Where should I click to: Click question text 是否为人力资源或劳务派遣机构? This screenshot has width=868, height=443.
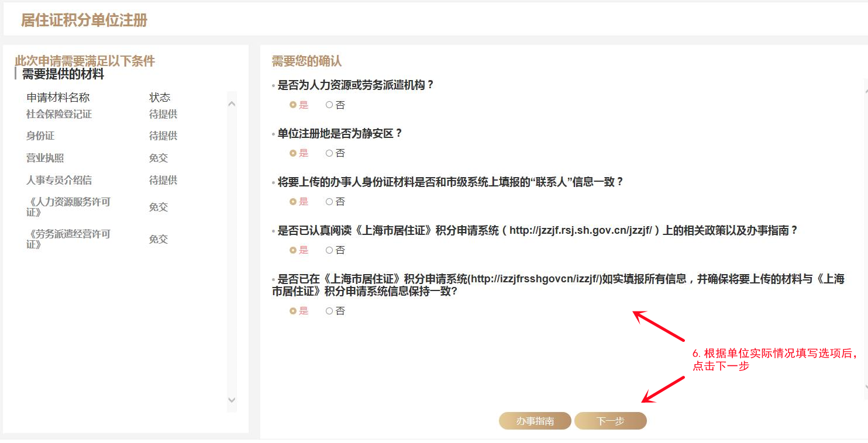click(x=356, y=85)
